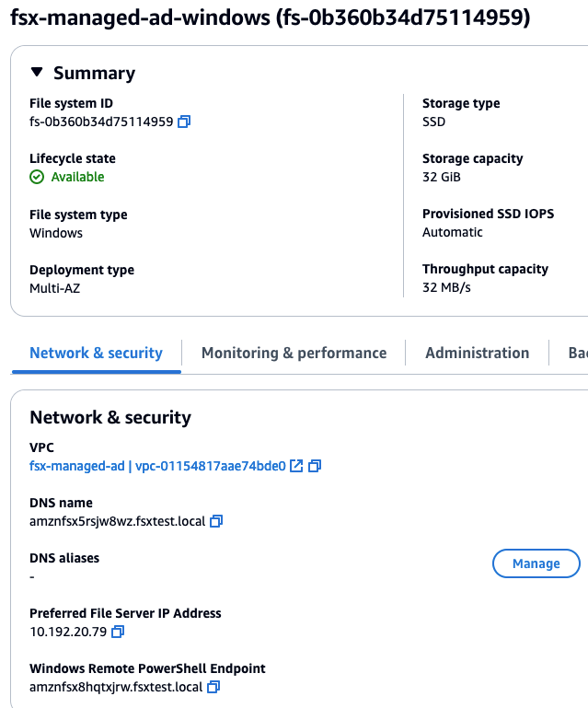Click the file system ID text fs-0b360b34d75114959
Image resolution: width=588 pixels, height=708 pixels.
click(x=101, y=122)
